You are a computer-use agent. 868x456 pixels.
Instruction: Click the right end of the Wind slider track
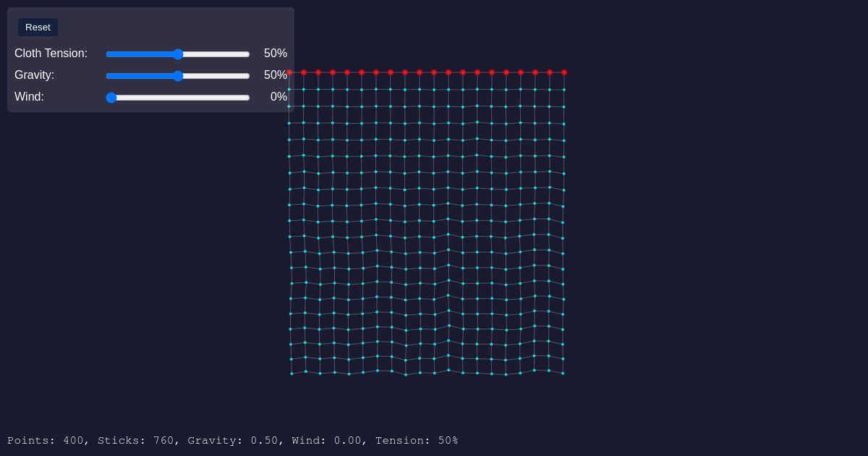click(x=246, y=98)
